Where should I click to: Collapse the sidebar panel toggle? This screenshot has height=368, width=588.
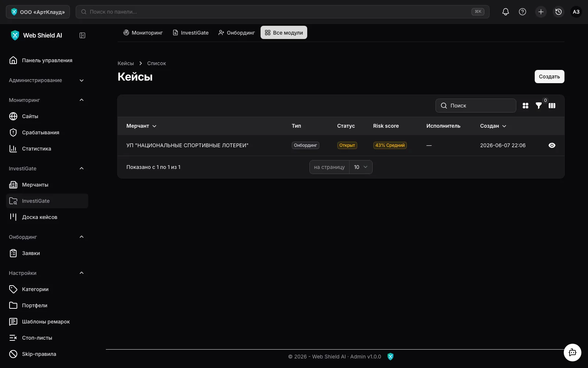point(82,35)
